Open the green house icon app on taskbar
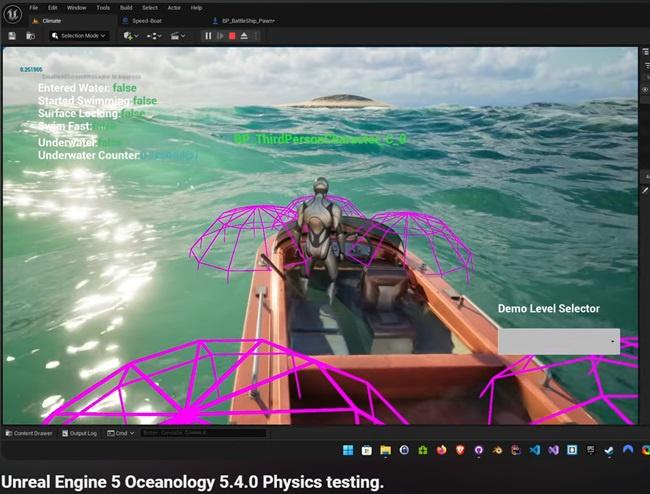Viewport: 650px width, 494px height. (423, 450)
